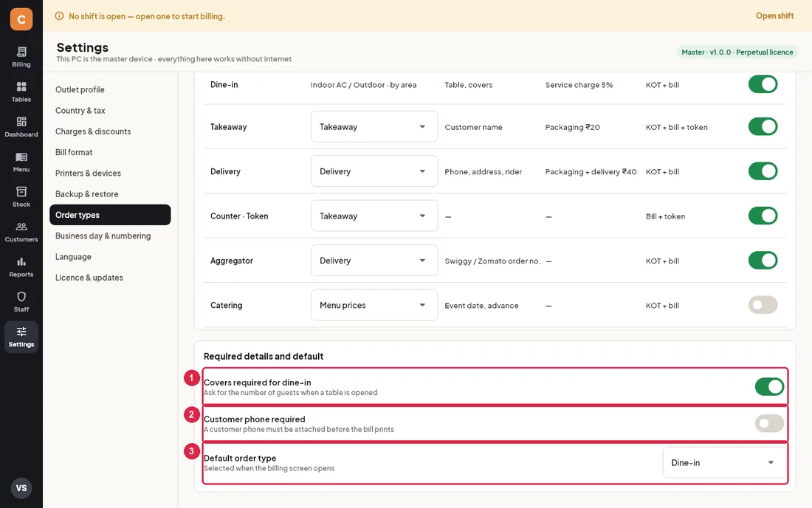The image size is (812, 508).
Task: Click the 'Table, covers' text
Action: coord(468,85)
